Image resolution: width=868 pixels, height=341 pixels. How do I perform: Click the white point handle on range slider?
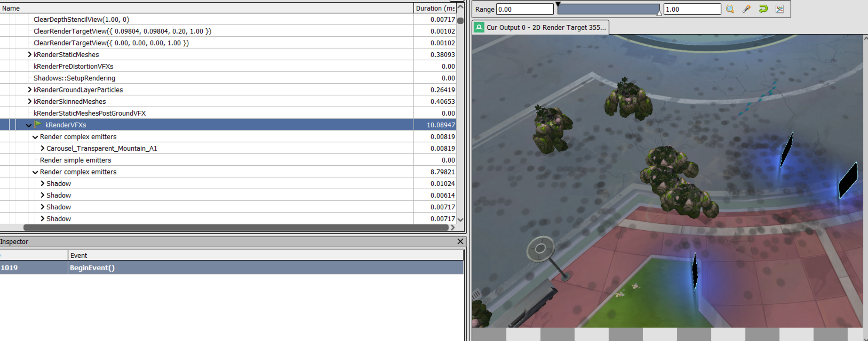pos(659,13)
